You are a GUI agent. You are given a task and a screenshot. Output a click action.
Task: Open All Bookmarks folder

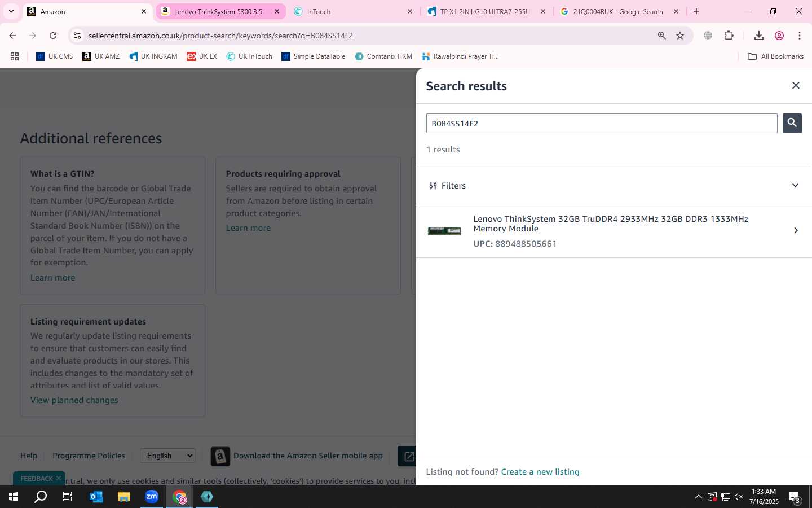[775, 56]
